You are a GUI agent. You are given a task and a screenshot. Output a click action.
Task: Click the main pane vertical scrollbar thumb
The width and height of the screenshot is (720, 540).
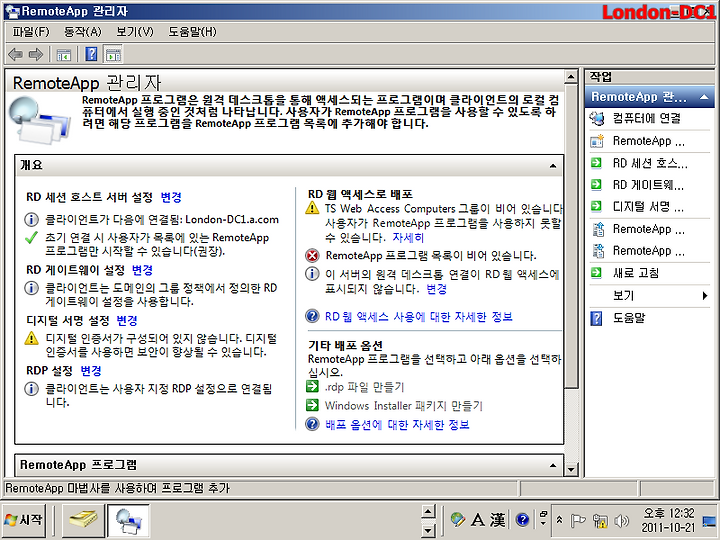pos(571,236)
